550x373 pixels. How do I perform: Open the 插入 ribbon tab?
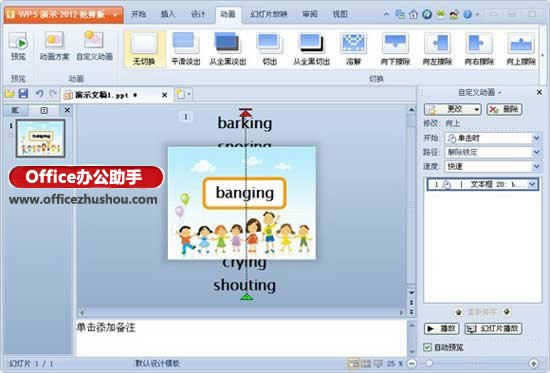[x=168, y=14]
